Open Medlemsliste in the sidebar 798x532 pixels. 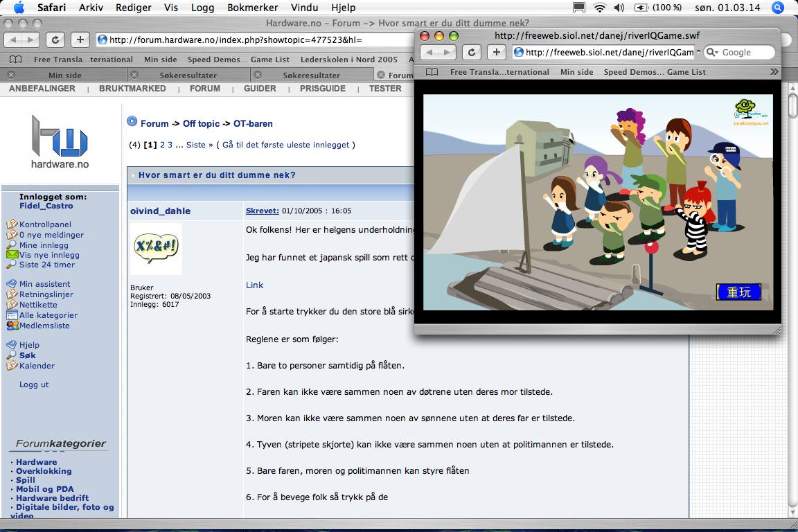click(44, 326)
